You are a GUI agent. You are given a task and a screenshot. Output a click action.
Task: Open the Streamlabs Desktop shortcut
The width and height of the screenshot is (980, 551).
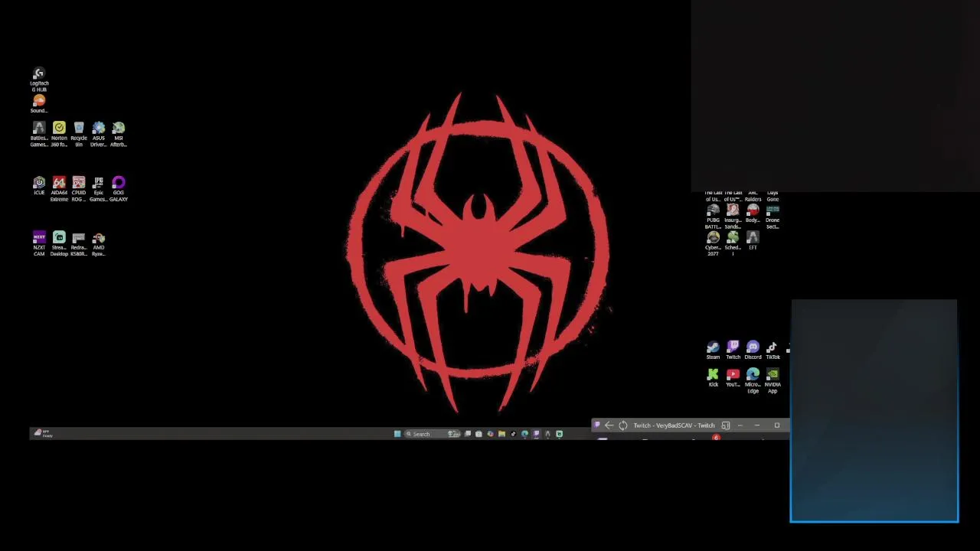pyautogui.click(x=59, y=244)
